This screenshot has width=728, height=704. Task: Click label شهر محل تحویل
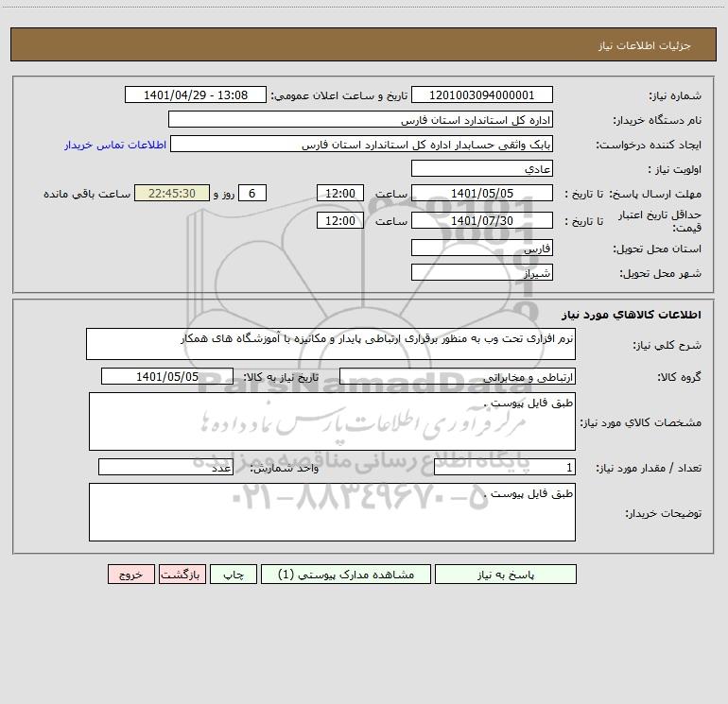(x=660, y=273)
